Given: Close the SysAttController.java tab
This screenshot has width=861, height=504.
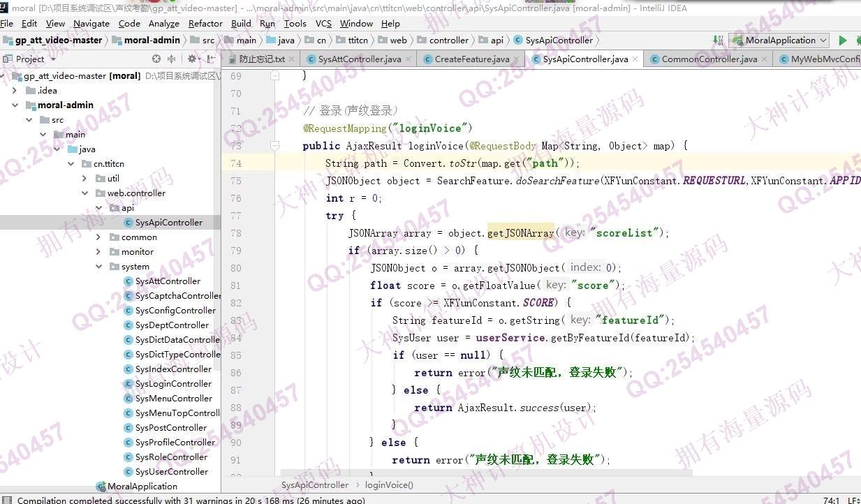Looking at the screenshot, I should point(409,59).
